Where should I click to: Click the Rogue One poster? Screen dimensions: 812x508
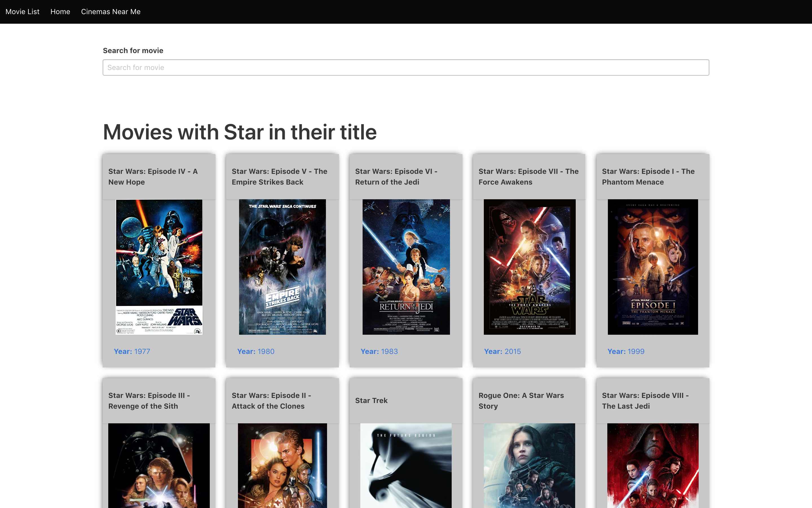529,466
